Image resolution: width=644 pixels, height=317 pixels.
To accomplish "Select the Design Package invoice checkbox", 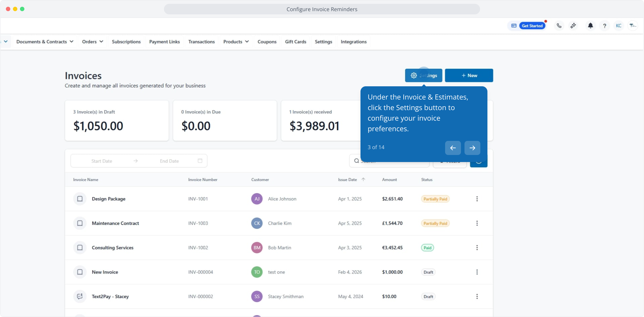I will pyautogui.click(x=80, y=199).
